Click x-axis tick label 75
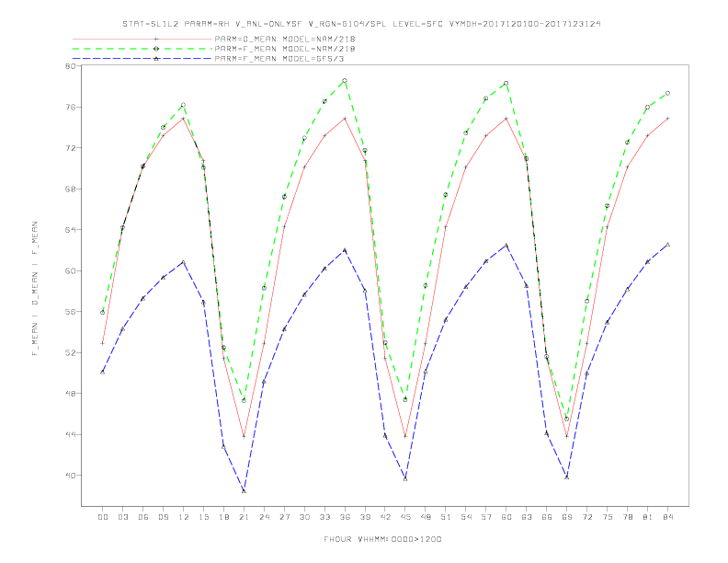 [608, 517]
